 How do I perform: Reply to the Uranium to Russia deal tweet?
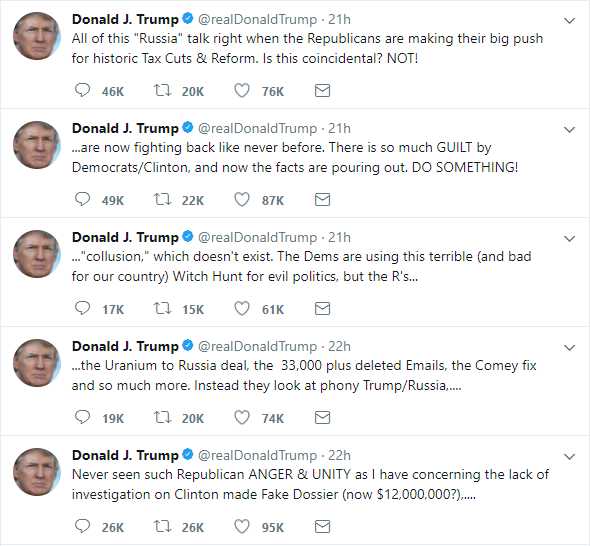pos(82,417)
